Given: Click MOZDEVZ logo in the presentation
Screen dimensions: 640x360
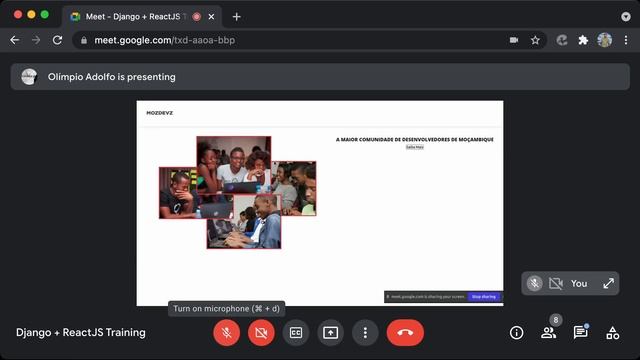Looking at the screenshot, I should click(160, 113).
